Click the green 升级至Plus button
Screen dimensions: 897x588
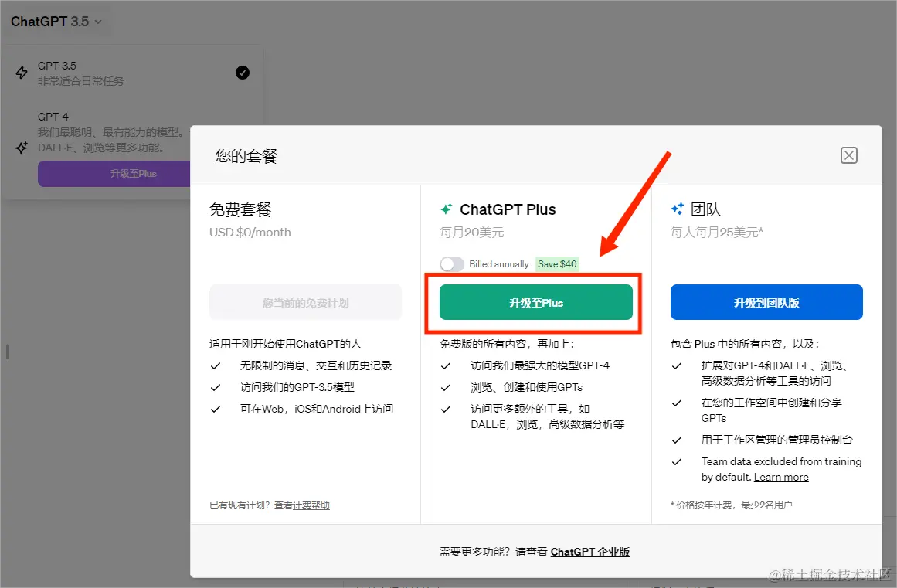point(535,303)
